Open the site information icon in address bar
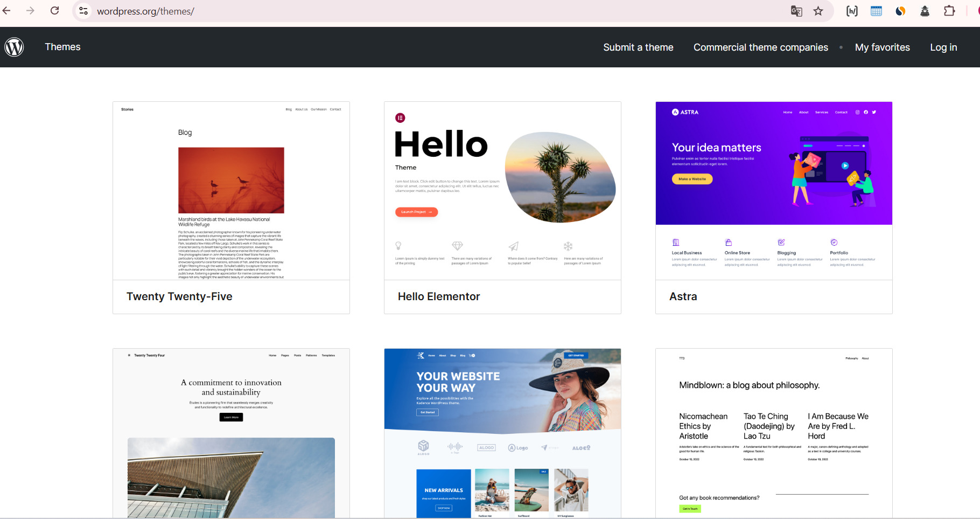The height and width of the screenshot is (519, 980). [x=83, y=11]
